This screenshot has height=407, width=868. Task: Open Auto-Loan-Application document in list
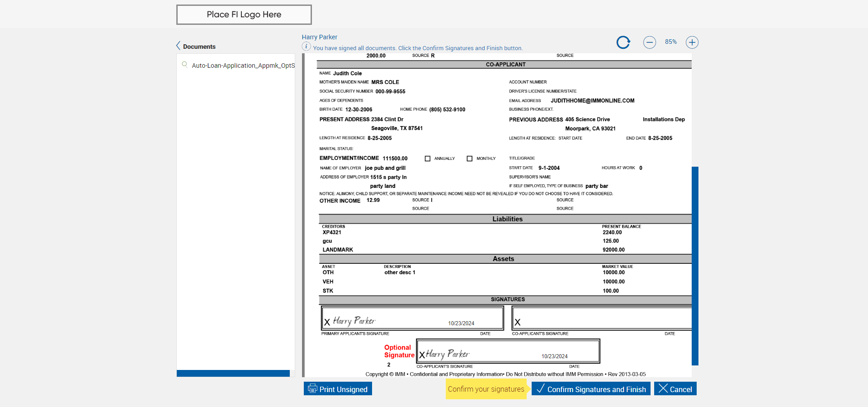tap(243, 65)
